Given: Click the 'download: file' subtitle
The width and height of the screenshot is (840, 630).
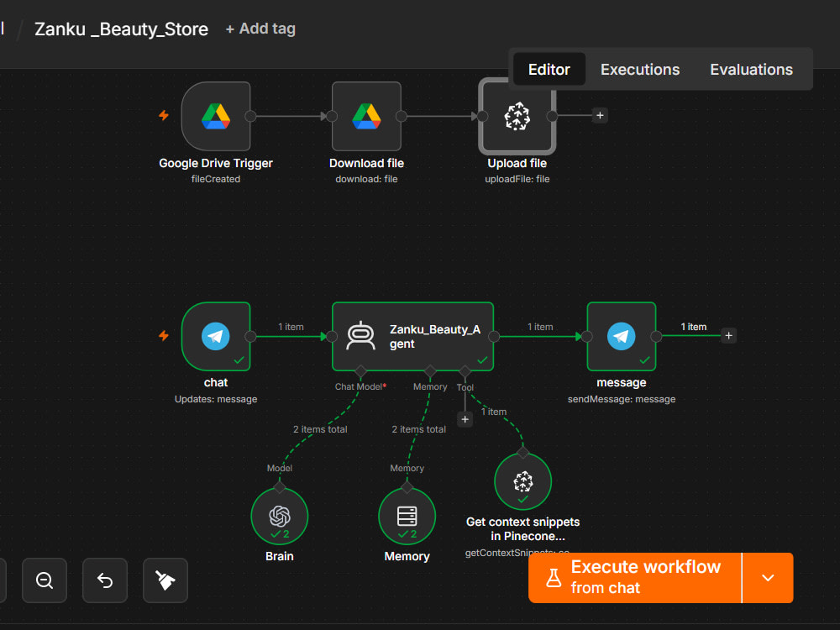Looking at the screenshot, I should coord(366,179).
